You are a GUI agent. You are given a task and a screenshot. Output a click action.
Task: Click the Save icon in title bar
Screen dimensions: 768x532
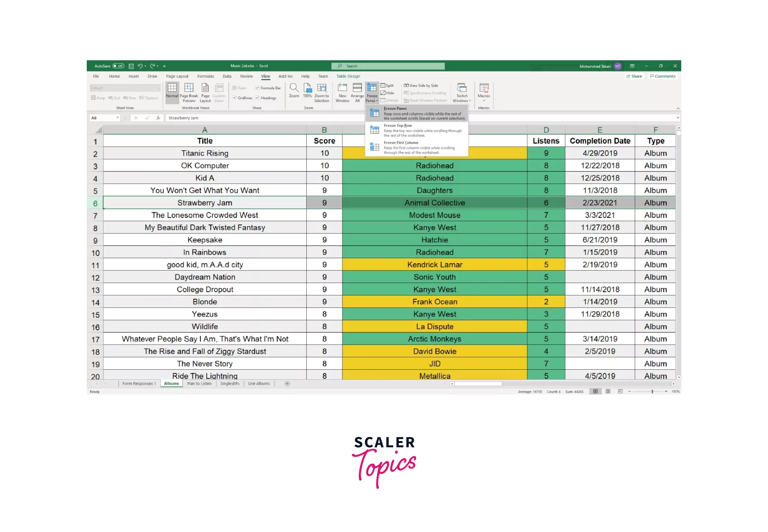point(131,66)
